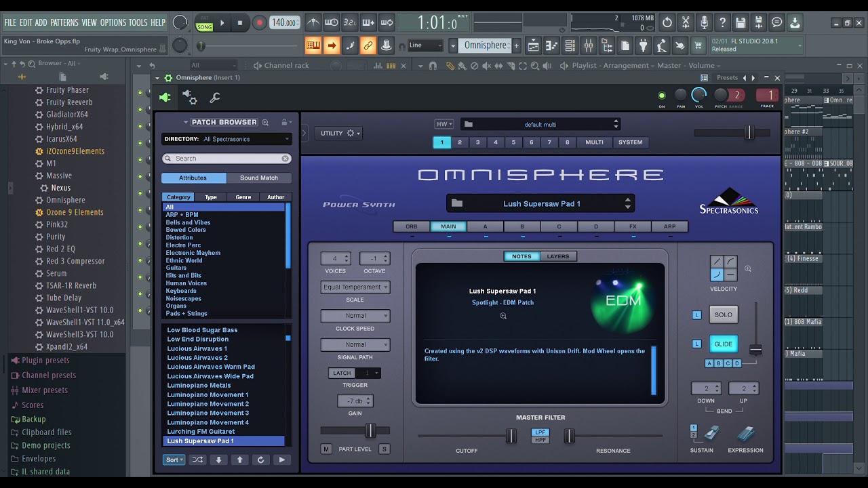Open the Channel rack view button
868x488 pixels.
pyautogui.click(x=570, y=45)
